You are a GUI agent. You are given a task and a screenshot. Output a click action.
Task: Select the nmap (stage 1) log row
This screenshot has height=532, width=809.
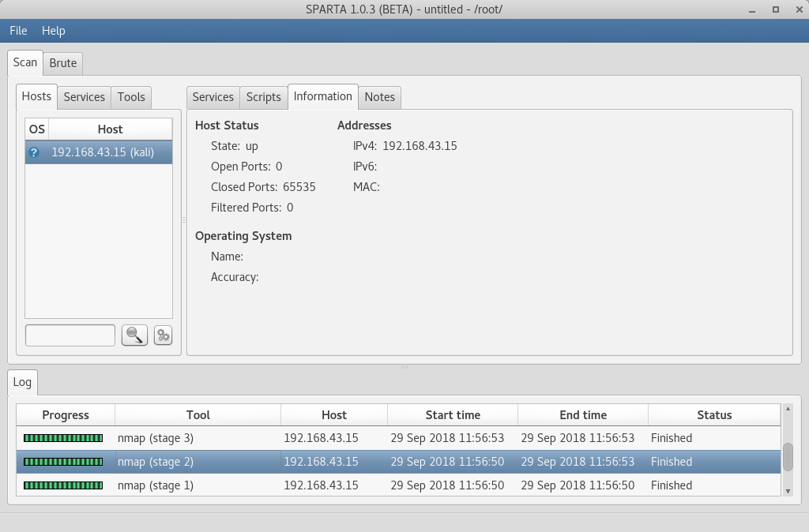[x=398, y=485]
